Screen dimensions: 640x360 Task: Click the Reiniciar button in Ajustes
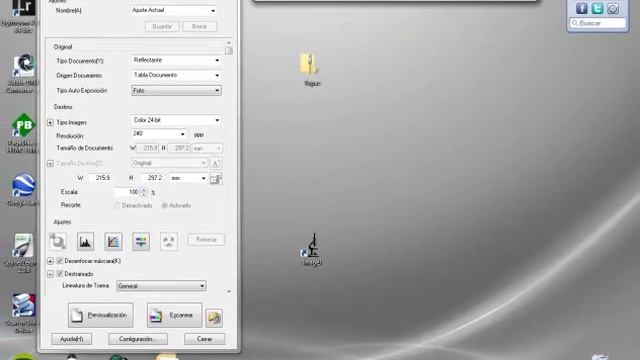point(206,240)
